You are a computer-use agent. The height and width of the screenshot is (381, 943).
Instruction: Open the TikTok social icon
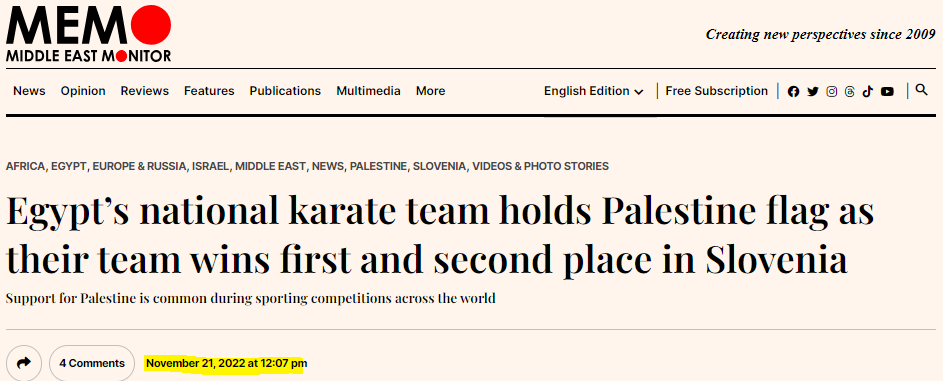(x=867, y=92)
